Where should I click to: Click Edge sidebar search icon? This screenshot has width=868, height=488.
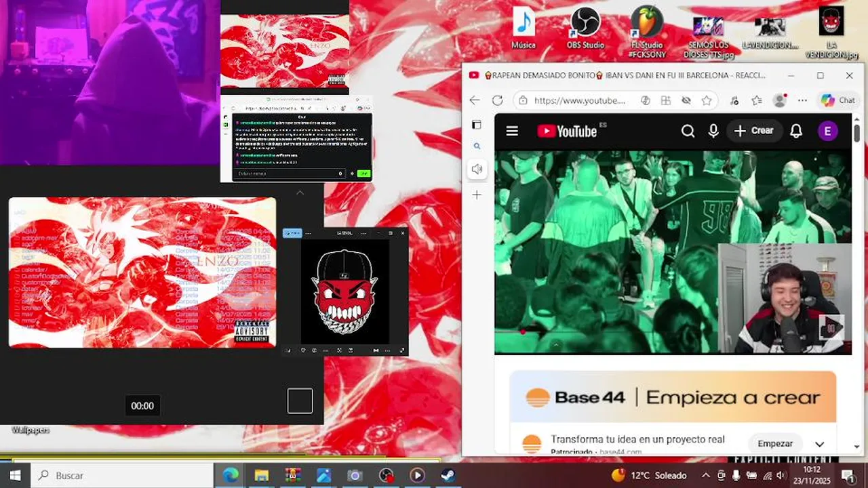coord(477,146)
